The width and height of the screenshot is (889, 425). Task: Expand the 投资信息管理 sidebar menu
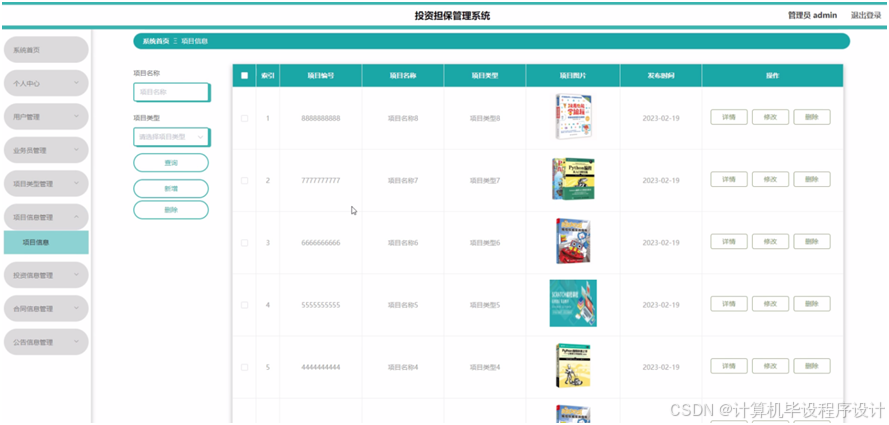[x=46, y=275]
